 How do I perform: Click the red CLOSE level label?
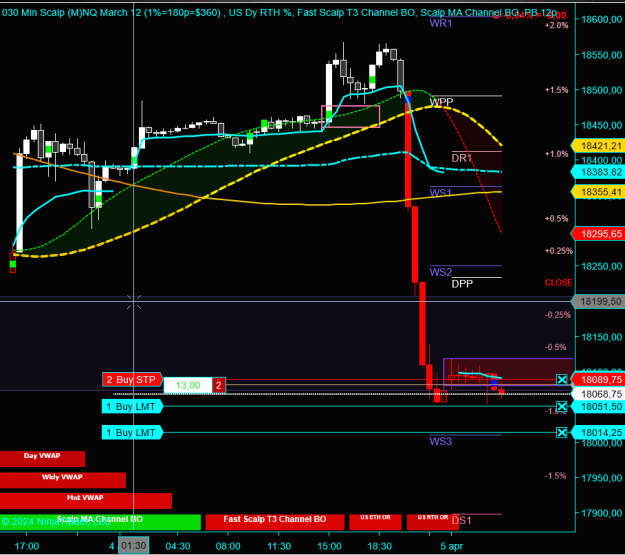coord(559,283)
